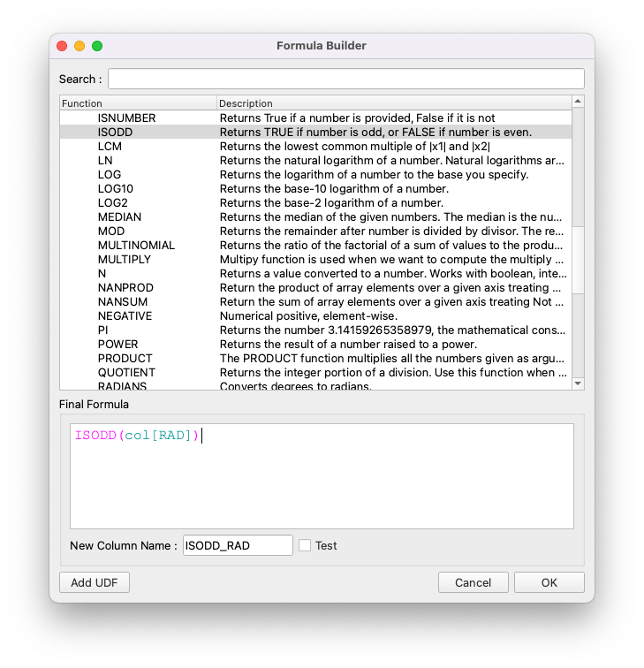
Task: Close the Formula Builder window
Action: tap(62, 46)
